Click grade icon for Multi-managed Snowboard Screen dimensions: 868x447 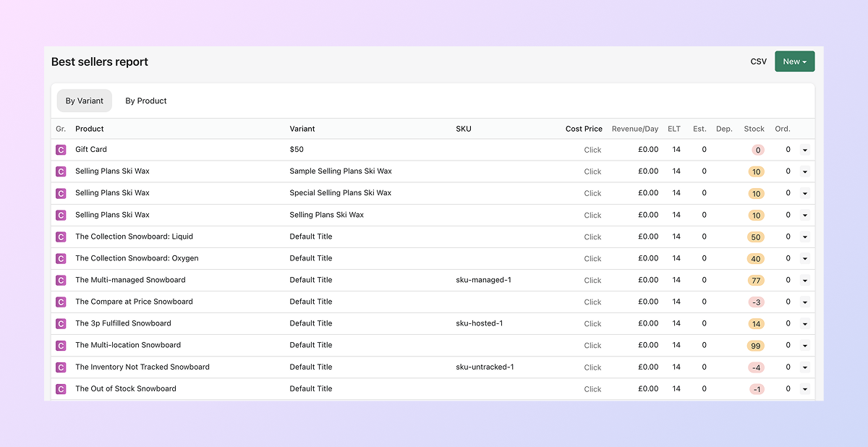tap(61, 280)
